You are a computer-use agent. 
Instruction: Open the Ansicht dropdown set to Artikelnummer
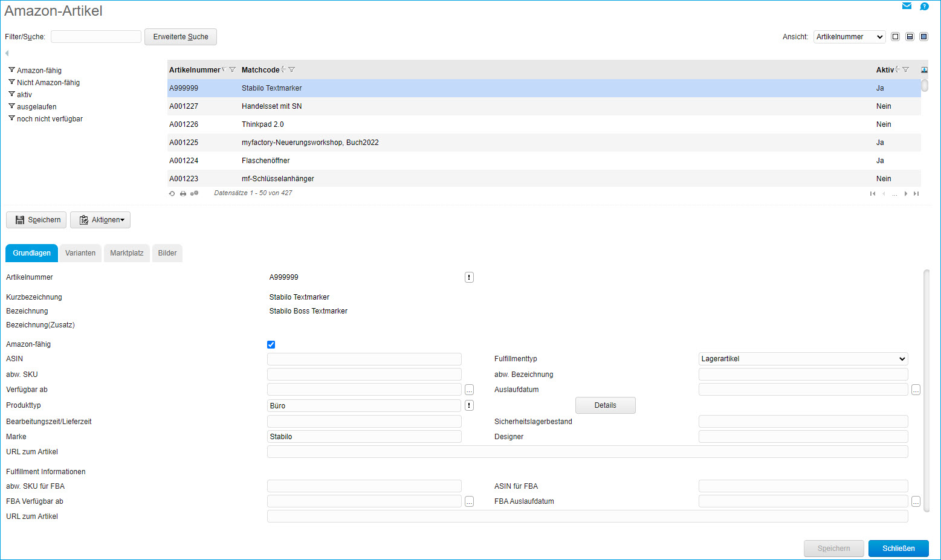pos(849,36)
